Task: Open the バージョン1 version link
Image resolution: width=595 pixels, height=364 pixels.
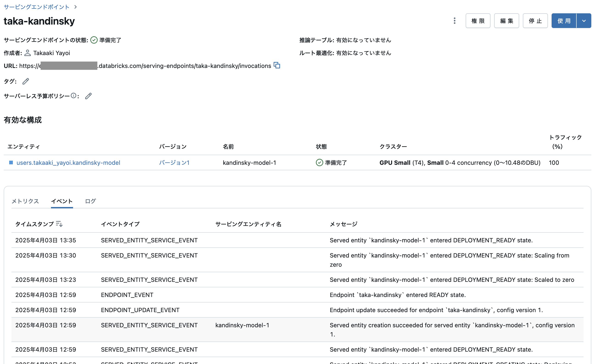Action: click(x=174, y=162)
